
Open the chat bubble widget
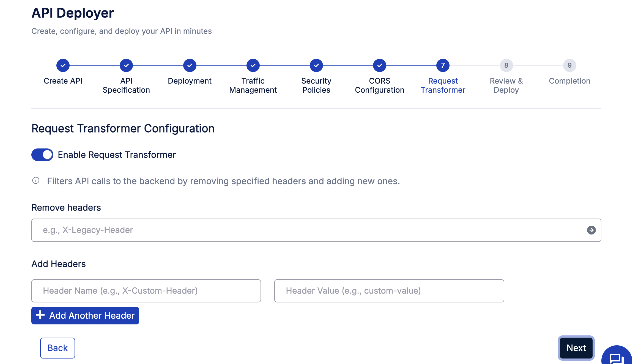tap(617, 357)
